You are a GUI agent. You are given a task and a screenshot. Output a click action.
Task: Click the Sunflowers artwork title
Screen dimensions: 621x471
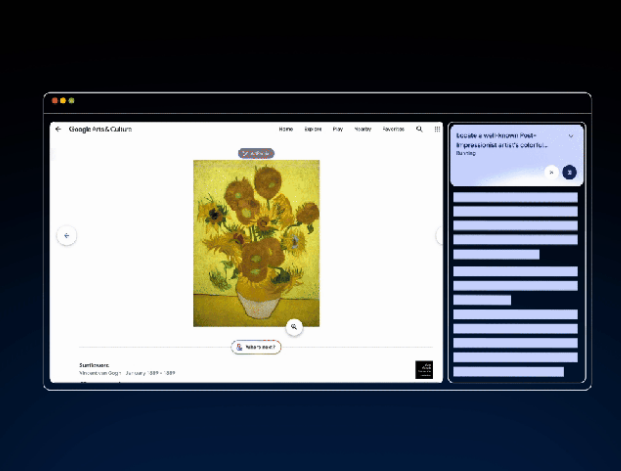[x=94, y=365]
